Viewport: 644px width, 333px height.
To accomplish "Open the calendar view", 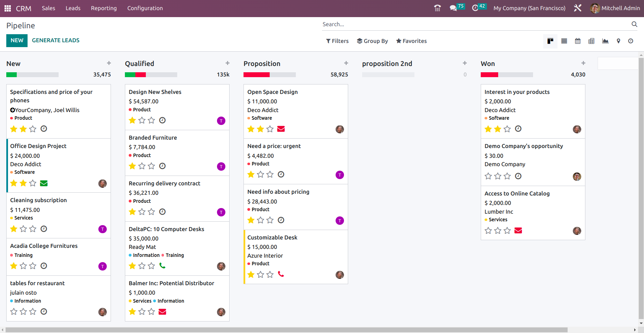I will point(578,41).
